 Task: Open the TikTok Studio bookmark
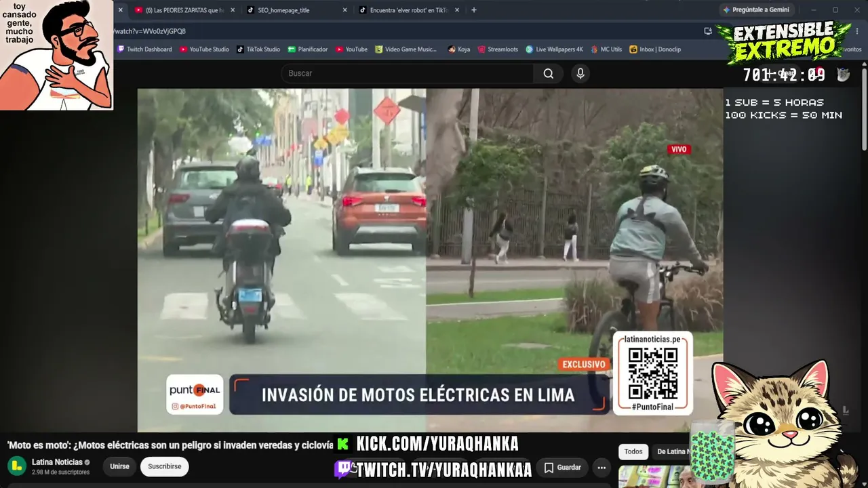pos(258,49)
